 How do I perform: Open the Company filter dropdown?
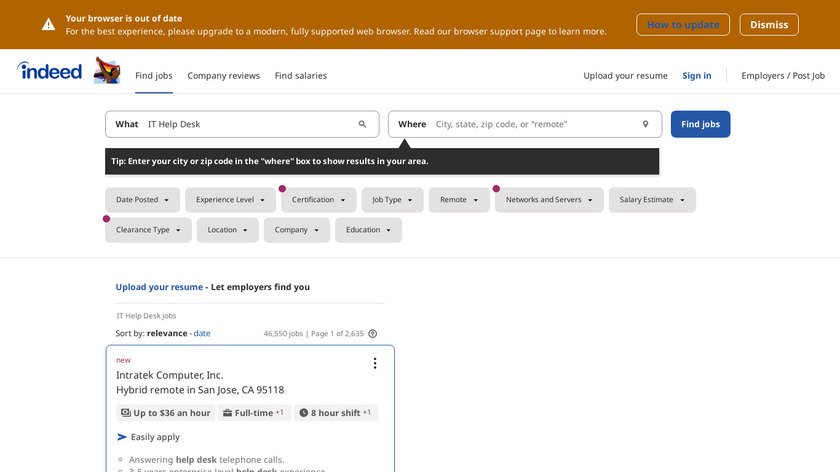[x=297, y=230]
